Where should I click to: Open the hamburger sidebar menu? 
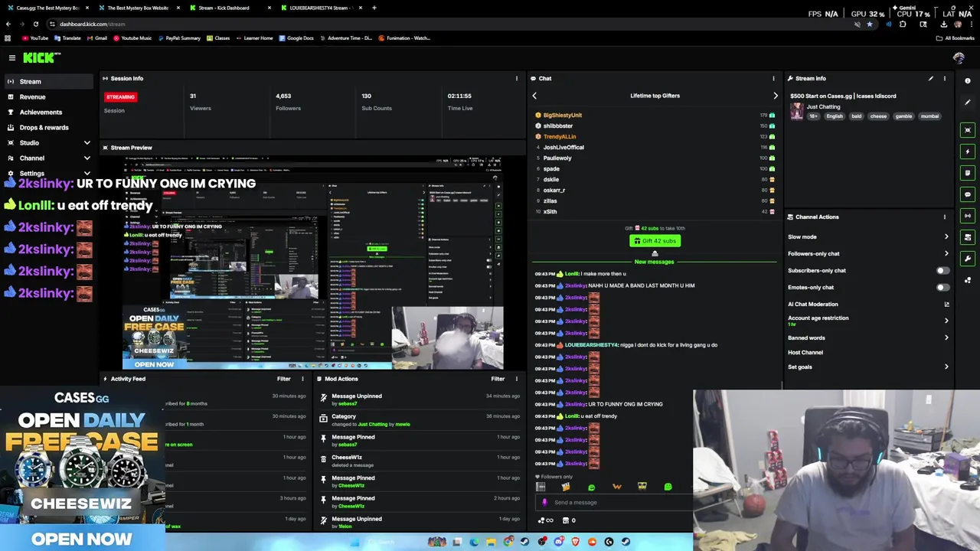[12, 57]
